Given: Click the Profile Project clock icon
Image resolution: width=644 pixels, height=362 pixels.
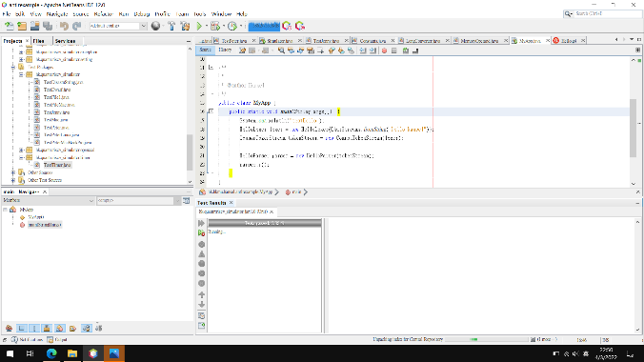Looking at the screenshot, I should [x=232, y=26].
